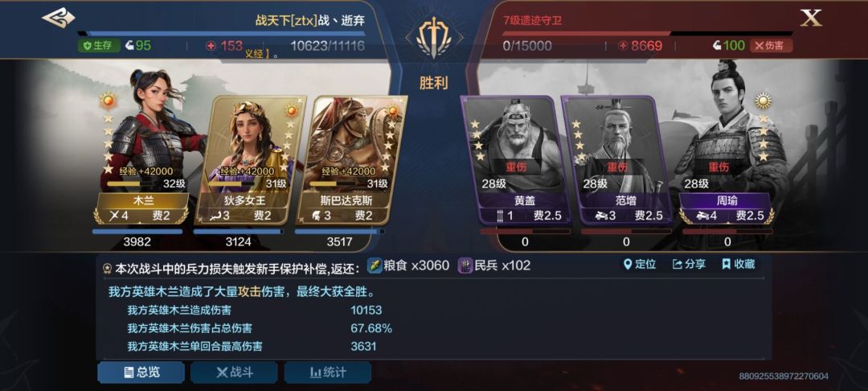
Task: Tap the center sword shield emblem
Action: tap(434, 37)
